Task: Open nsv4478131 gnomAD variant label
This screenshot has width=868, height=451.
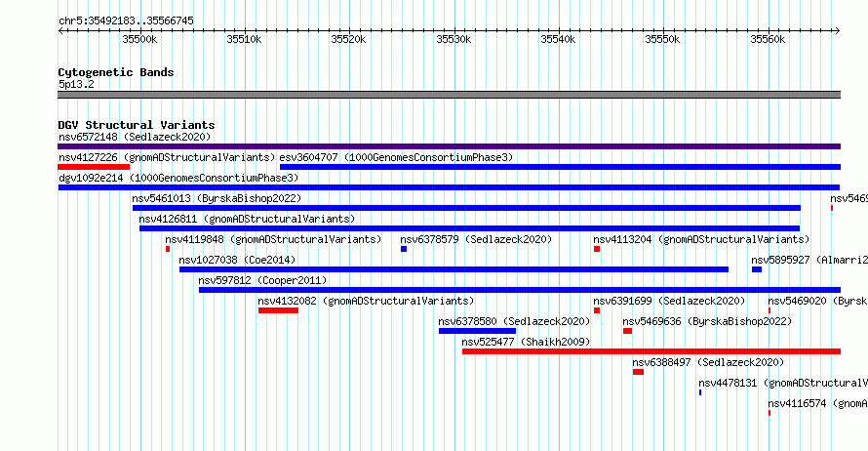Action: (x=783, y=383)
